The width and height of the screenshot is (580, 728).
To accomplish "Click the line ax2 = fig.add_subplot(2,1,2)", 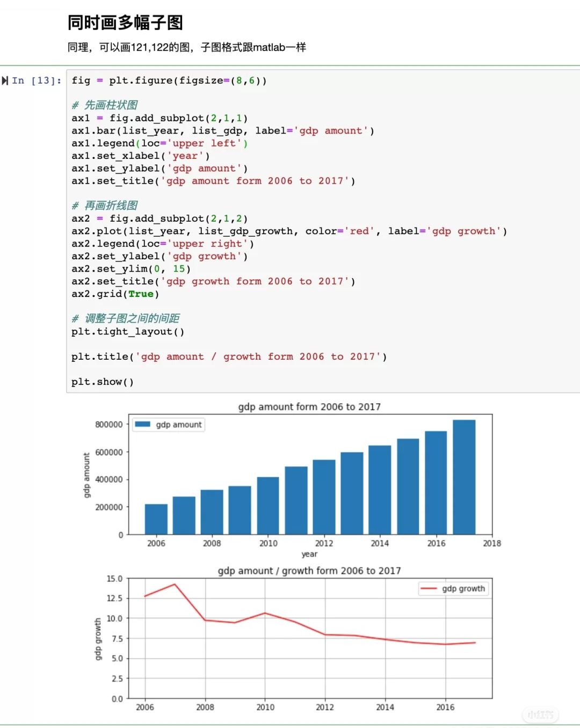I will pyautogui.click(x=160, y=219).
